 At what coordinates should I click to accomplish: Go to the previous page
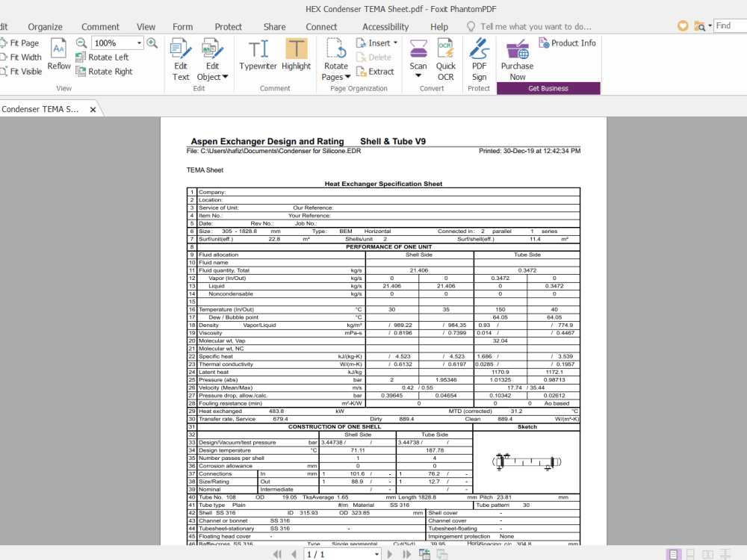(x=294, y=554)
